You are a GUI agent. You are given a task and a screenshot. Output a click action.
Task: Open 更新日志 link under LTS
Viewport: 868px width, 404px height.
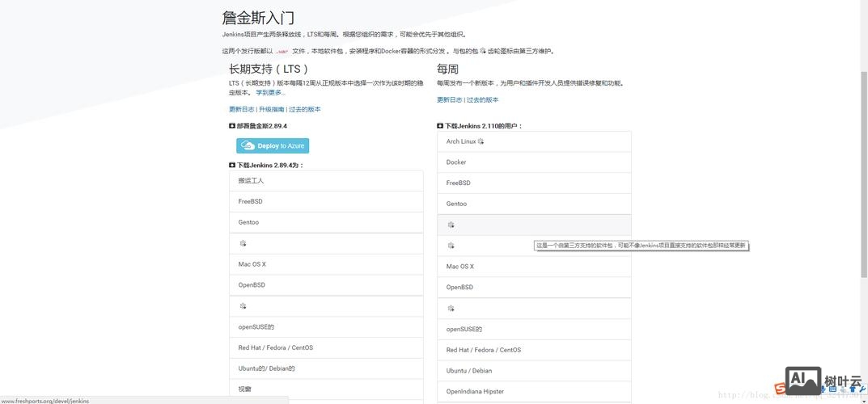tap(242, 109)
